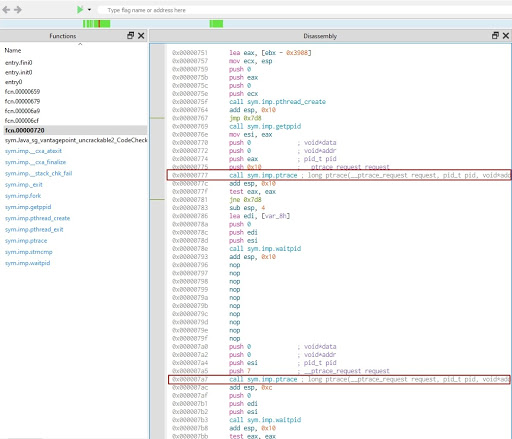Open sym.imp.strncmp import
This screenshot has width=512, height=439.
(29, 252)
